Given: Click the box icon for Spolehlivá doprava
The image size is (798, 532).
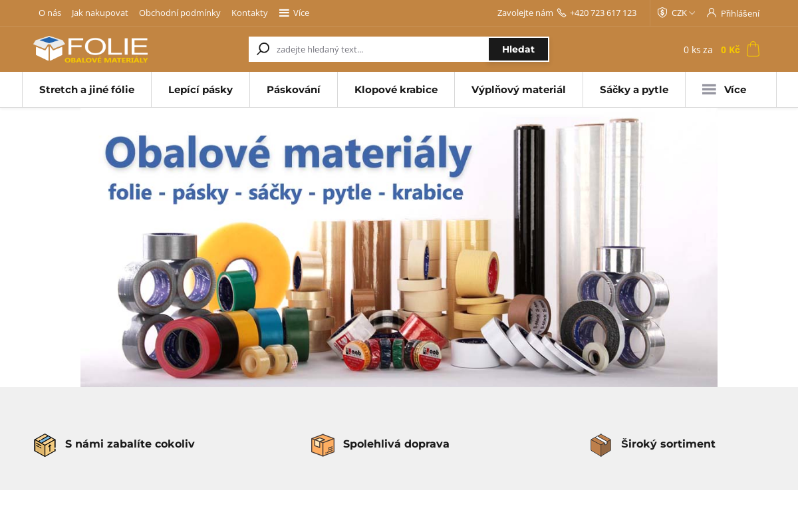Looking at the screenshot, I should [x=323, y=444].
